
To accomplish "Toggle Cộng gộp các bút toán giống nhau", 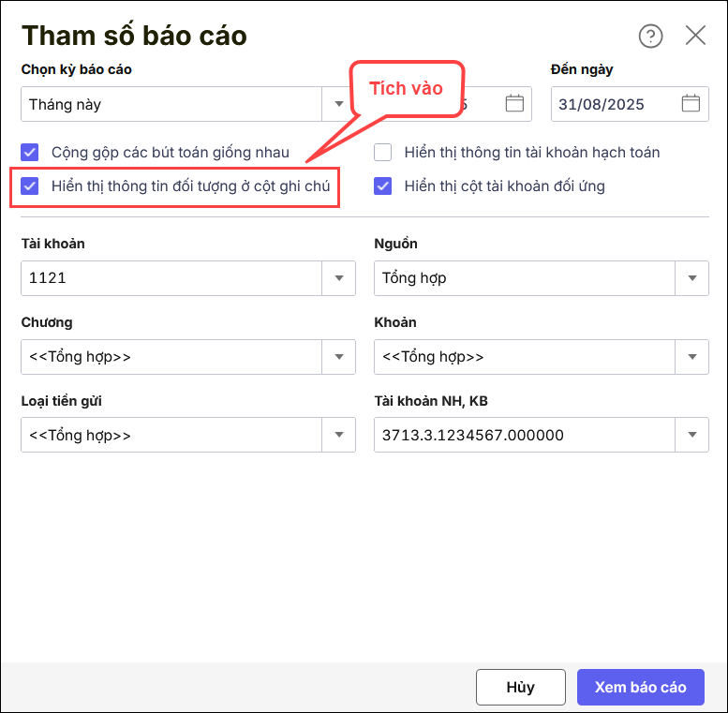I will (30, 152).
